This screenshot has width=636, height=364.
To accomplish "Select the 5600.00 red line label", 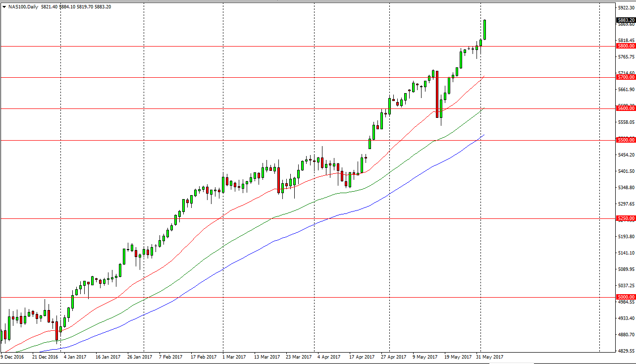I will 626,108.
